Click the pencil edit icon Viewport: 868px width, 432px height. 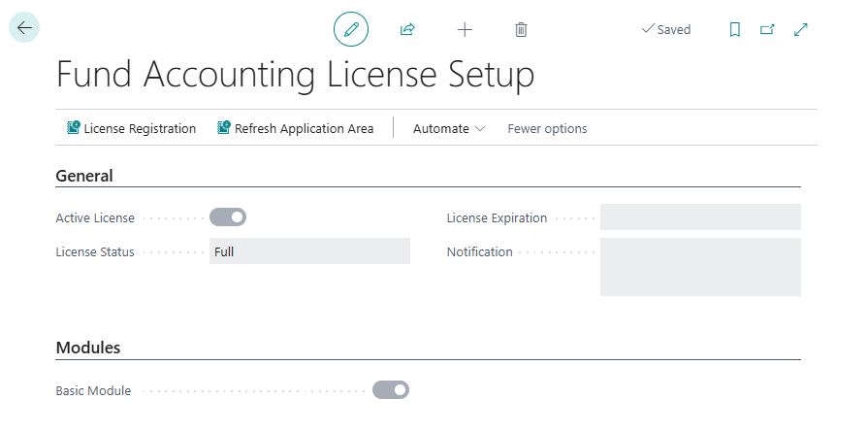coord(351,29)
